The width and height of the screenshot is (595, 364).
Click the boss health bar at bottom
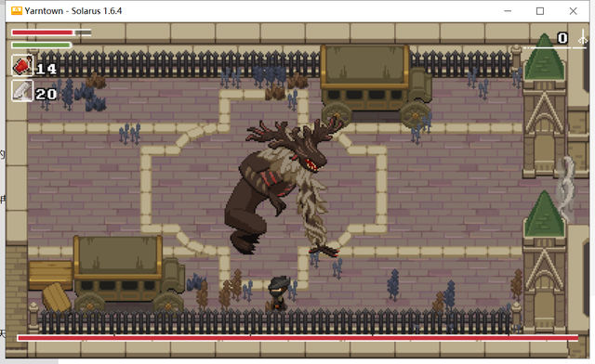(297, 338)
